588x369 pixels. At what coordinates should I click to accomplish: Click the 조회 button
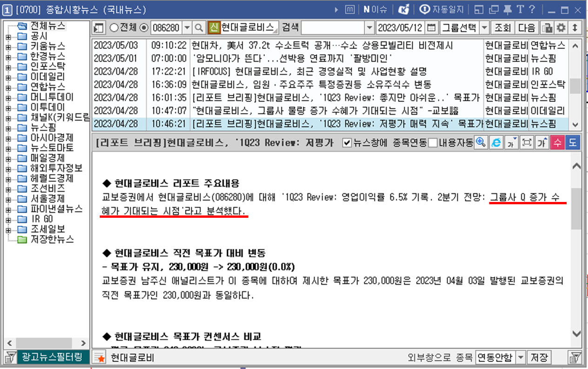click(502, 28)
